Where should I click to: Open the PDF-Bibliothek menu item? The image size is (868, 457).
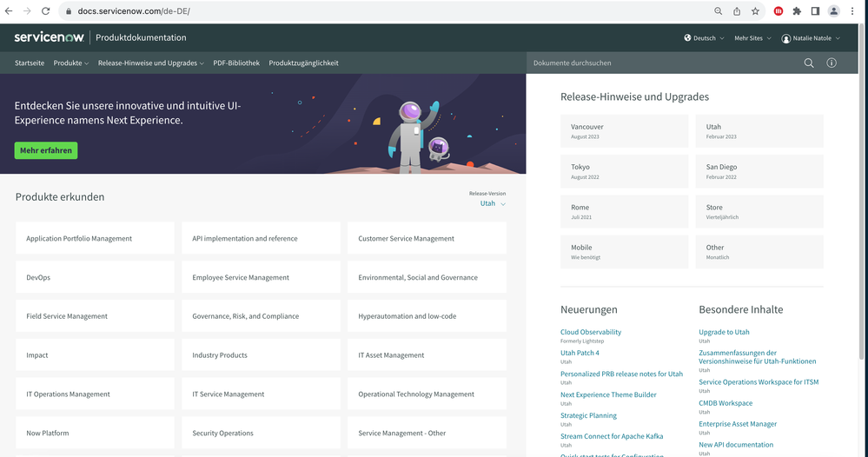click(236, 63)
